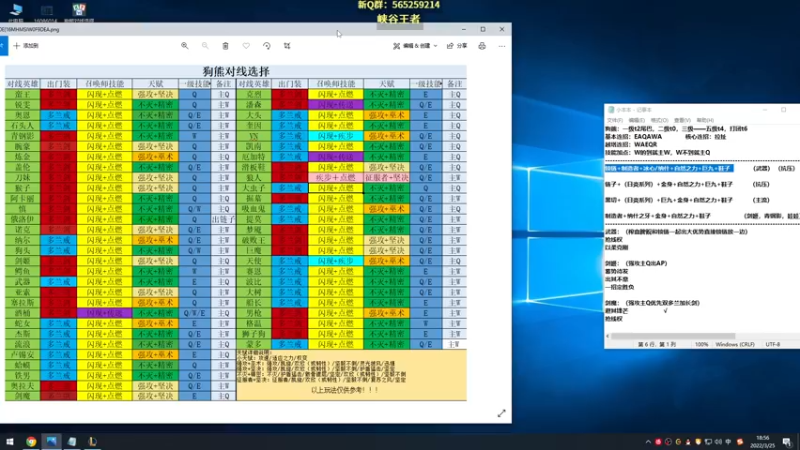Click the Photos title bar filename
The width and height of the screenshot is (800, 450).
30,30
